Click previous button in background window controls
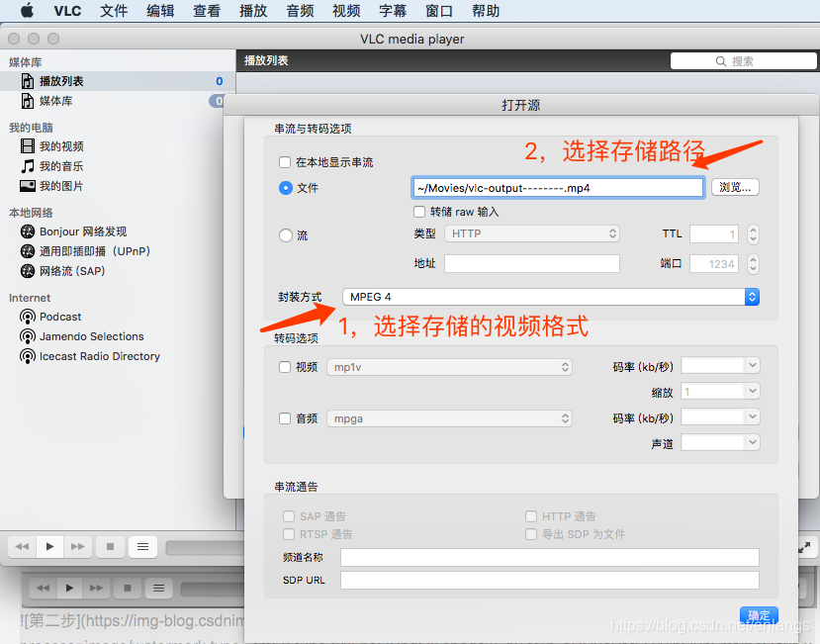This screenshot has width=820, height=644. 43,588
